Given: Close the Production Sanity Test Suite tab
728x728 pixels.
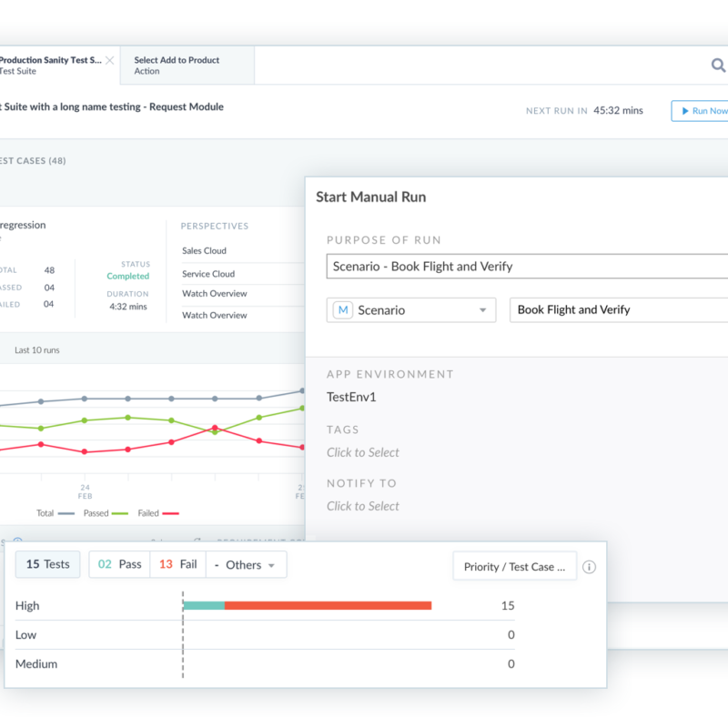Looking at the screenshot, I should (x=109, y=60).
